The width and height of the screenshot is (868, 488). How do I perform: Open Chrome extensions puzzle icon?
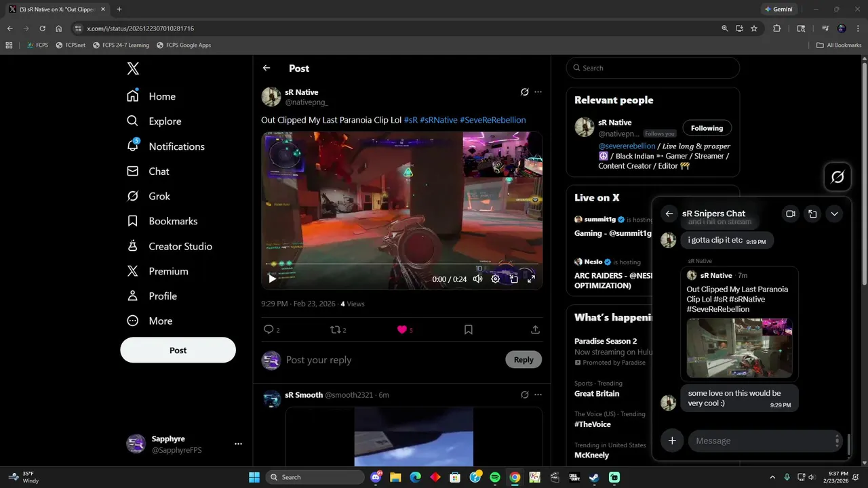click(777, 28)
